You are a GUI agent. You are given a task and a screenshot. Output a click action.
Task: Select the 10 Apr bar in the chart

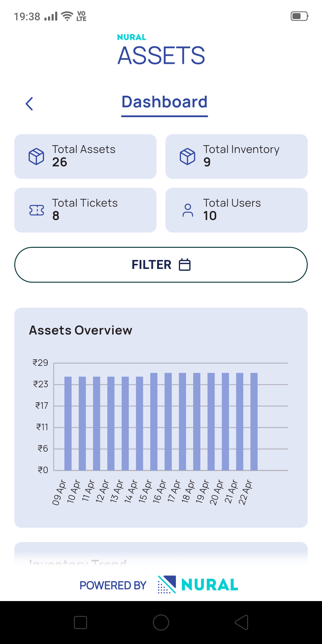82,423
